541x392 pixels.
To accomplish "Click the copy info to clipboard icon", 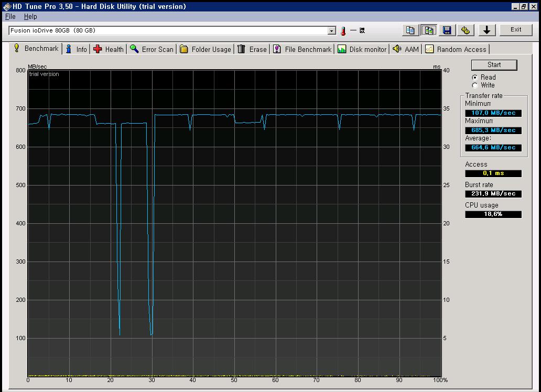I will coord(410,30).
